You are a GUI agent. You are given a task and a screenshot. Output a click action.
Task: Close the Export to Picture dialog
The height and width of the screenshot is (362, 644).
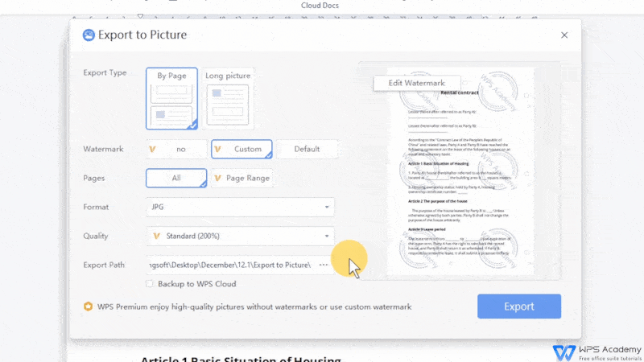pyautogui.click(x=564, y=35)
